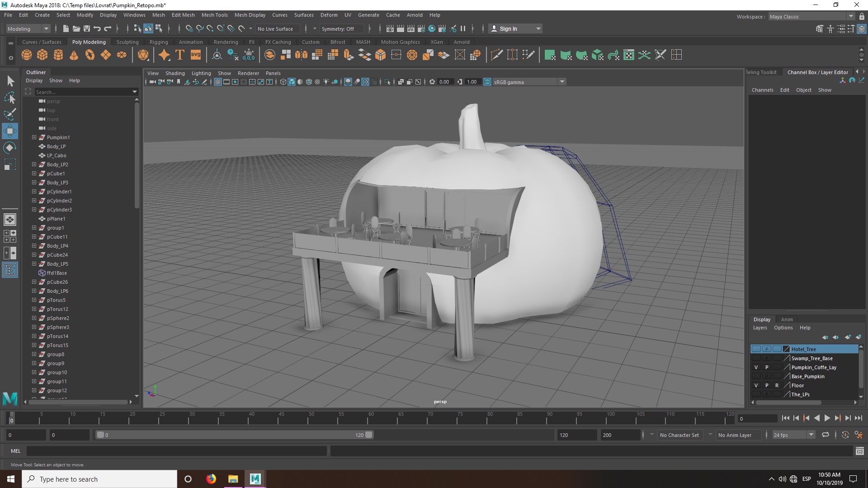Viewport: 868px width, 488px height.
Task: Click the polygon Type tool icon
Action: point(180,55)
